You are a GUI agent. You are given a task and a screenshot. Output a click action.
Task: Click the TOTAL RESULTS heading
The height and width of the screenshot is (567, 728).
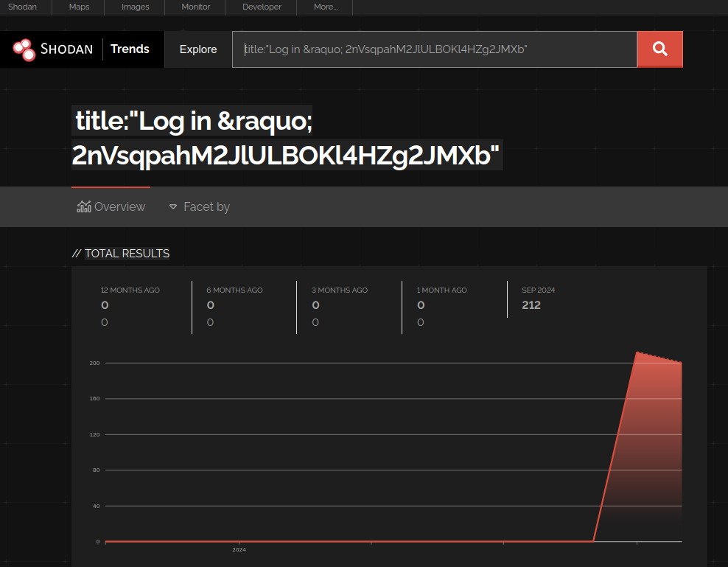pyautogui.click(x=127, y=254)
